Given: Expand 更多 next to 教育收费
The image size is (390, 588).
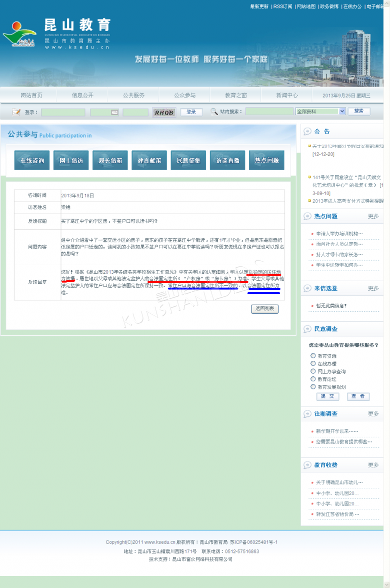Looking at the screenshot, I should tap(373, 465).
